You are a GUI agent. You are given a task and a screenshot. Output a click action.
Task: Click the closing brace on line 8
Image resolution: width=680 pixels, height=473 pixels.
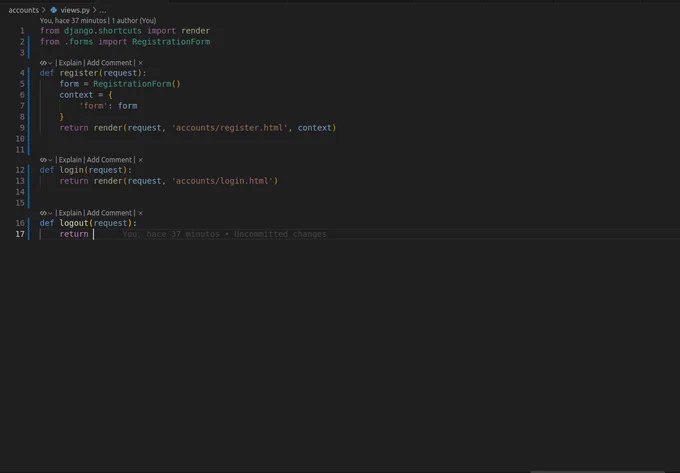(x=62, y=117)
